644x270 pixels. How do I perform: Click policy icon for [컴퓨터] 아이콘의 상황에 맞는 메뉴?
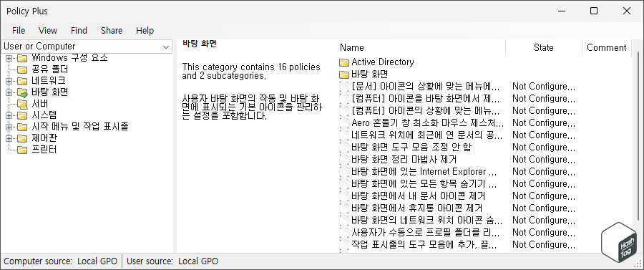(344, 111)
